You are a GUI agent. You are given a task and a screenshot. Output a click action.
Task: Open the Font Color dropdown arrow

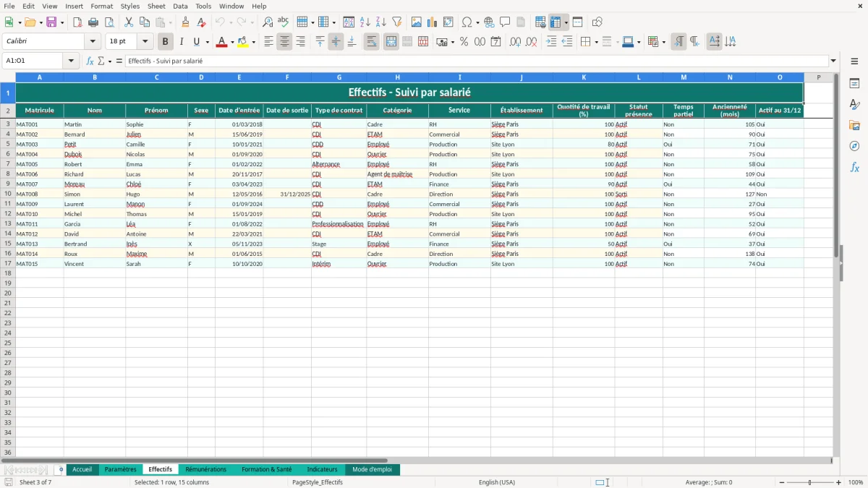coord(232,42)
